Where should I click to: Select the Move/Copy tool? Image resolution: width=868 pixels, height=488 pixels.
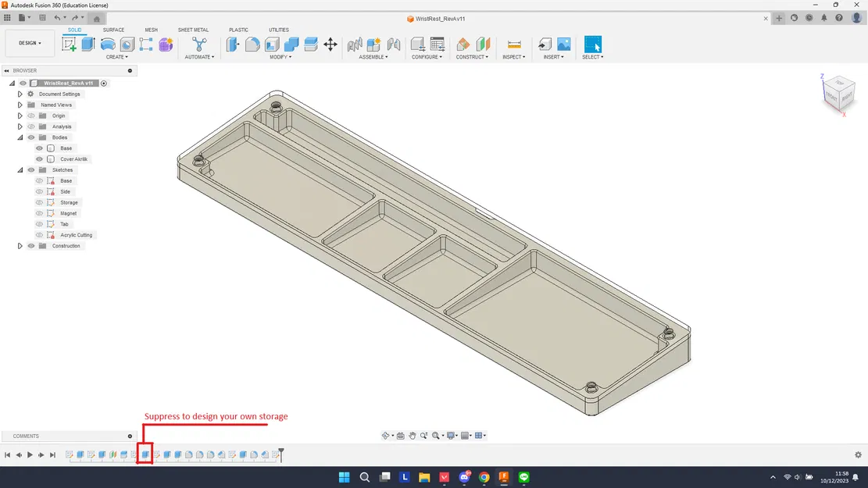point(330,45)
